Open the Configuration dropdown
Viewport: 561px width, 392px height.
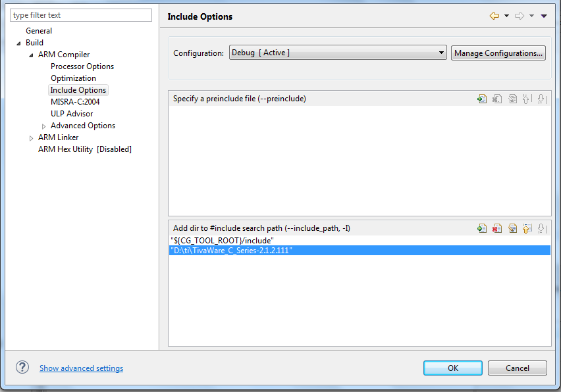[x=440, y=53]
